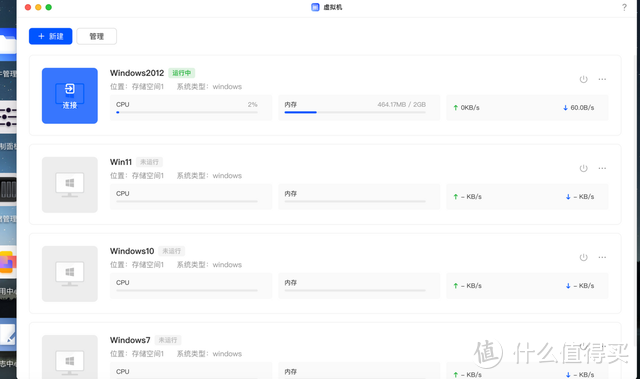Viewport: 640px width, 379px height.
Task: Click the folder icon in background sidebar
Action: [8, 43]
